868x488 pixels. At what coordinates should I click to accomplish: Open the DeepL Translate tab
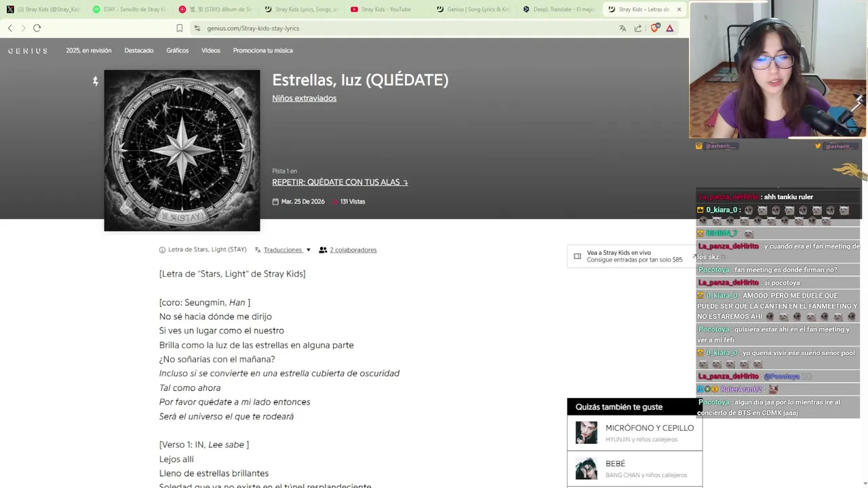pyautogui.click(x=559, y=9)
